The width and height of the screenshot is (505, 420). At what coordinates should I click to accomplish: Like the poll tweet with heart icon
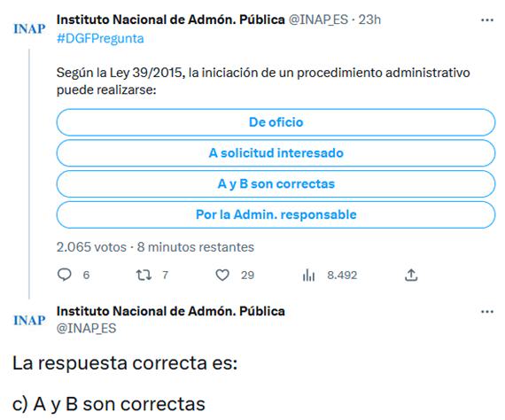pos(222,275)
